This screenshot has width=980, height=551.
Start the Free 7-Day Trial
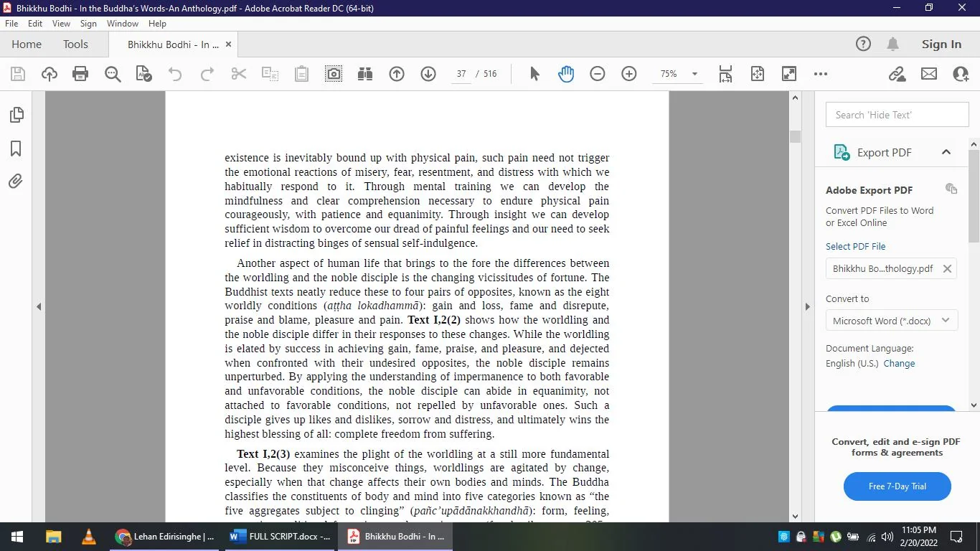click(897, 486)
